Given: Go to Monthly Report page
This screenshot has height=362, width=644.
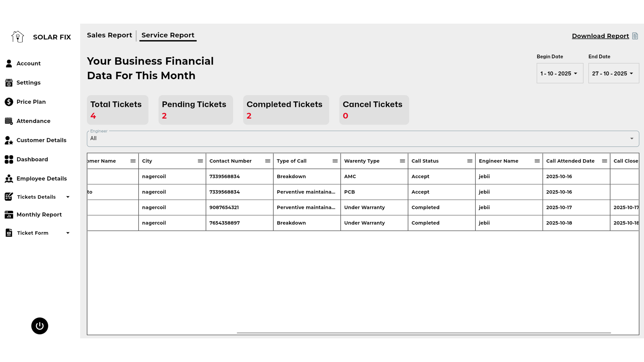Looking at the screenshot, I should click(x=39, y=215).
